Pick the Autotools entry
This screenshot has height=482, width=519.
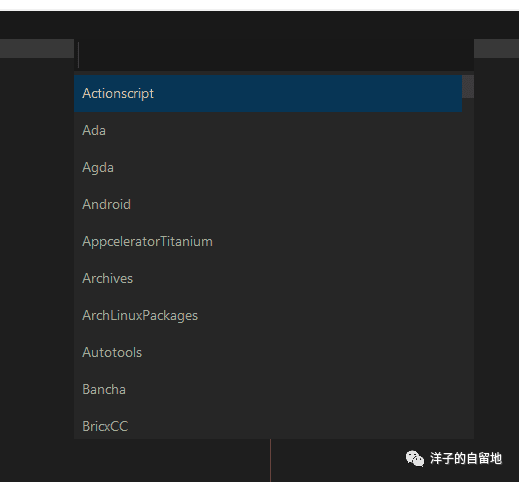coord(268,352)
